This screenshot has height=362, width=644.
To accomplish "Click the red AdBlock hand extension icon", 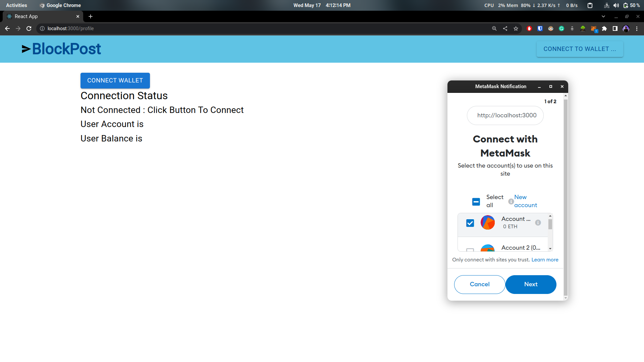I will point(529,28).
